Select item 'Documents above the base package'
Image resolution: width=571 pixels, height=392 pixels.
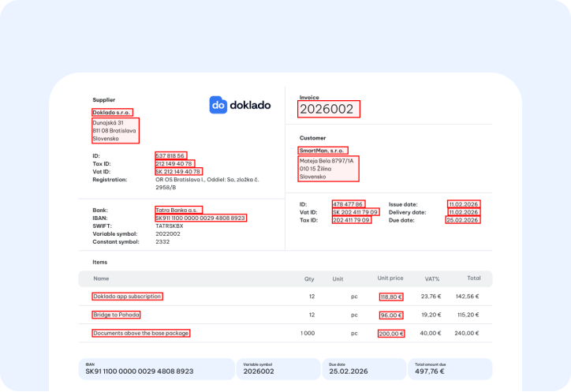pyautogui.click(x=141, y=333)
